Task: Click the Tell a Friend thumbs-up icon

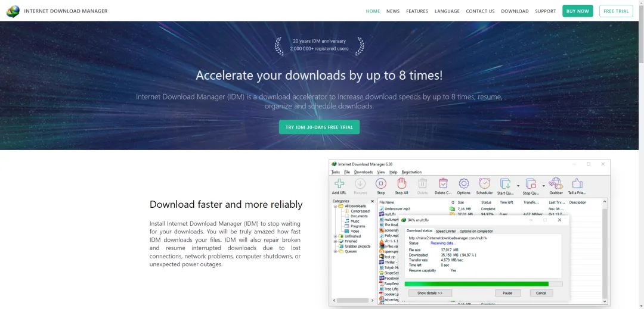Action: point(577,184)
